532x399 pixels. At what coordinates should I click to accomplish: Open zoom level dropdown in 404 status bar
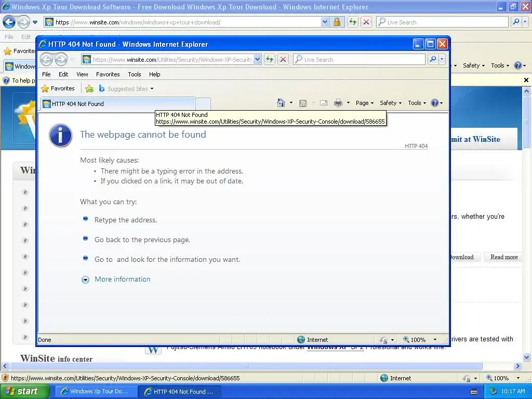[x=435, y=340]
